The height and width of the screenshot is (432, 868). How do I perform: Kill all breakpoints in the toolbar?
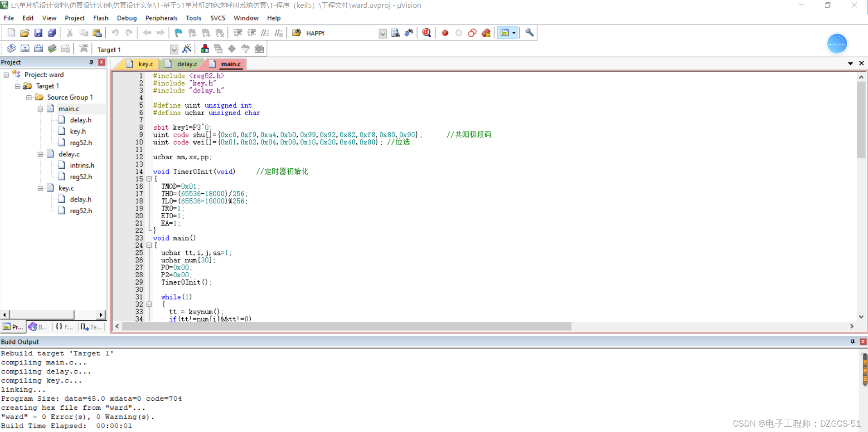point(486,33)
